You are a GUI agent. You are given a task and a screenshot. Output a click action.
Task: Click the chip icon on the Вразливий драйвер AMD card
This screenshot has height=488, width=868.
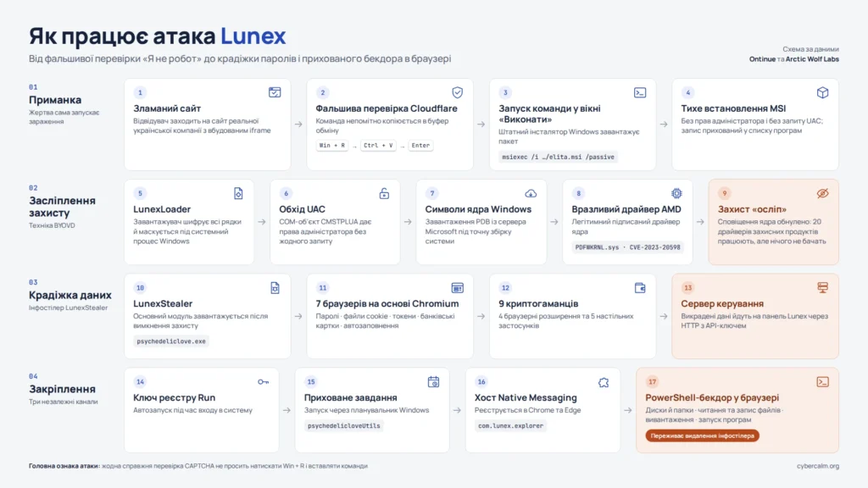click(x=676, y=193)
